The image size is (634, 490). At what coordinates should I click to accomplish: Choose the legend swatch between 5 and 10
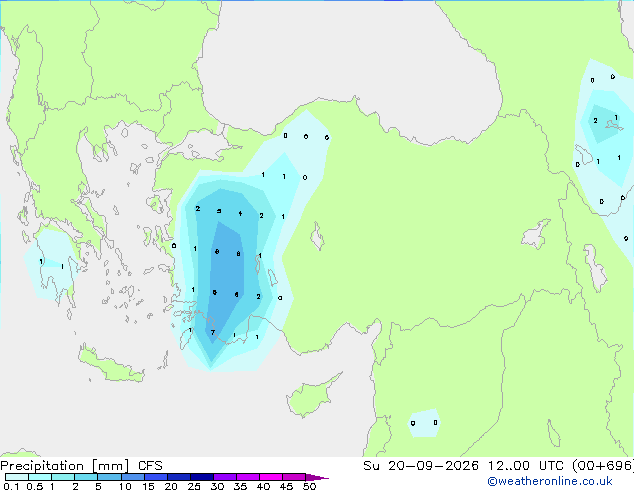109,477
